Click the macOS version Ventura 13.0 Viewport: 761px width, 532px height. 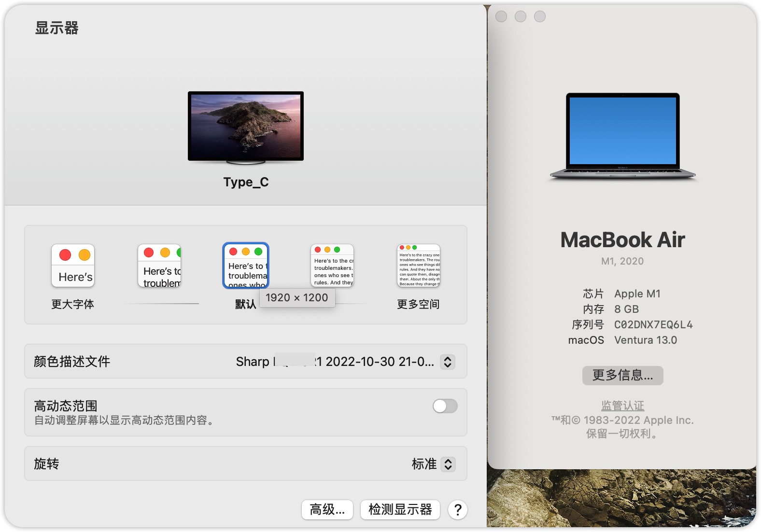pyautogui.click(x=646, y=340)
